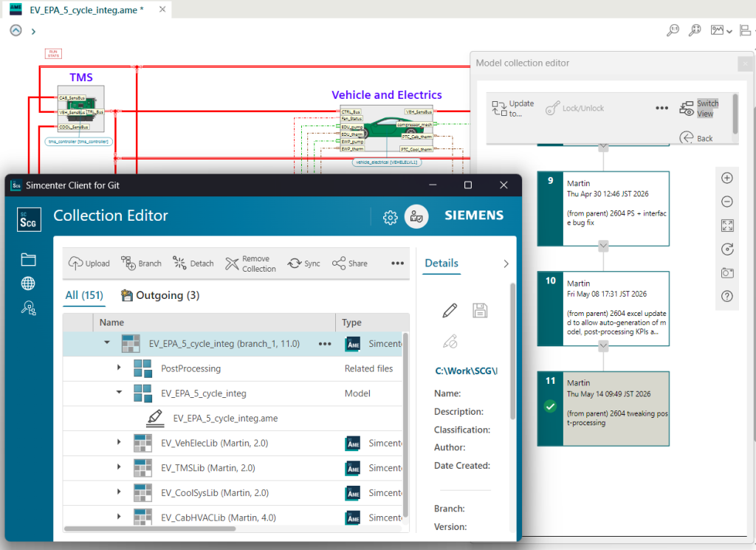Click the zoom-to-fit magnifier in sketch toolbar
756x550 pixels.
695,31
